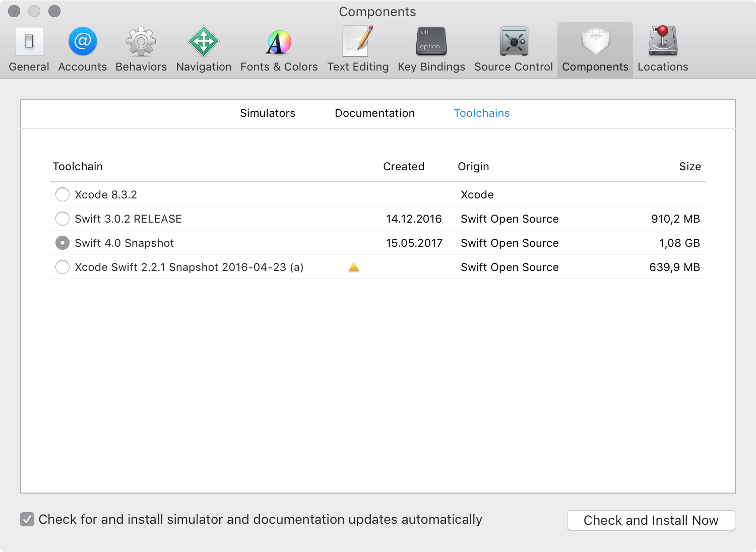Switch to the Documentation tab
This screenshot has width=756, height=552.
click(374, 113)
